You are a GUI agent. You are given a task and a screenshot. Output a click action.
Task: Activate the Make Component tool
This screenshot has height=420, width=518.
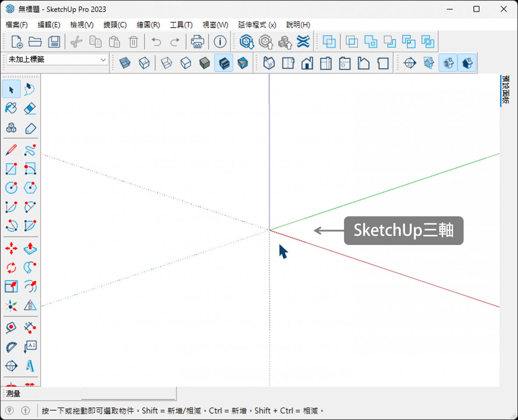11,128
